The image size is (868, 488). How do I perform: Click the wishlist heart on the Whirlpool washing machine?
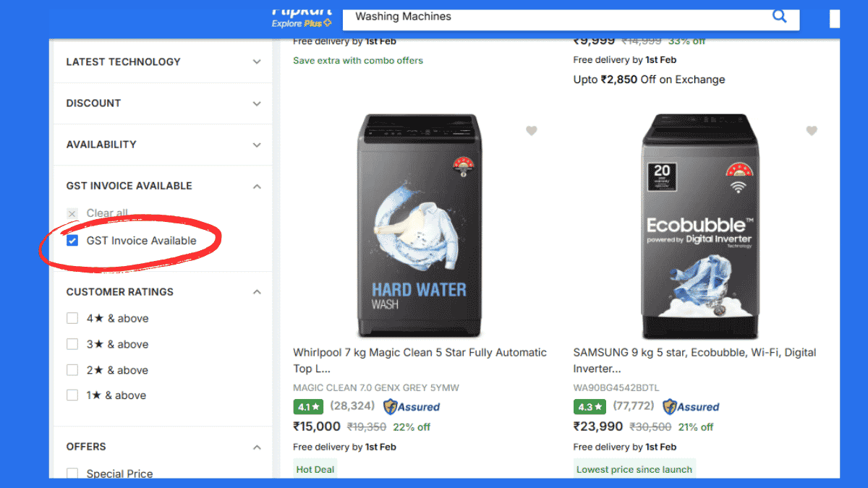[x=532, y=131]
